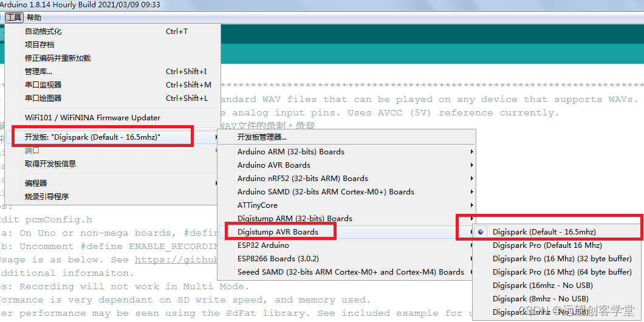Select the 项目存档 menu entry
Viewport: 644px width, 322px height.
pos(112,45)
